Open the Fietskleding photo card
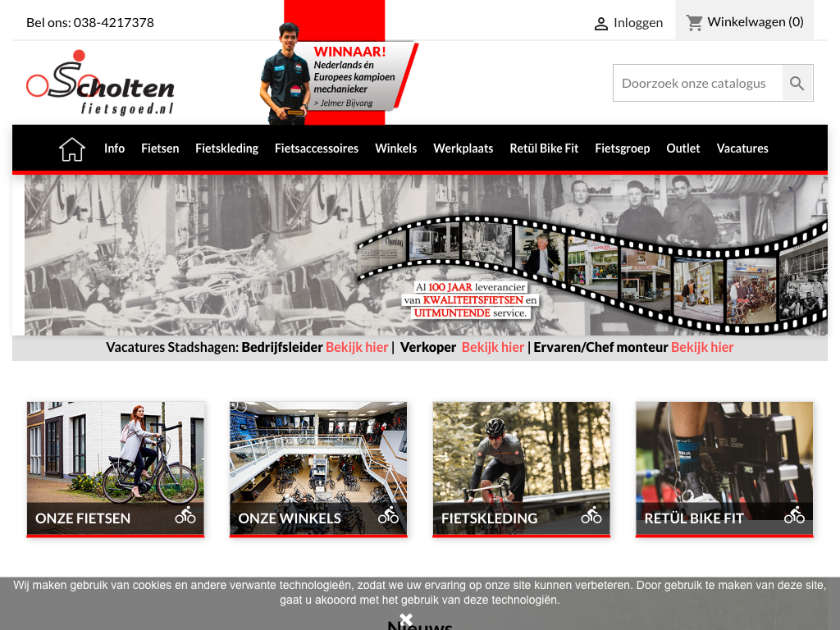840x630 pixels. (x=521, y=469)
